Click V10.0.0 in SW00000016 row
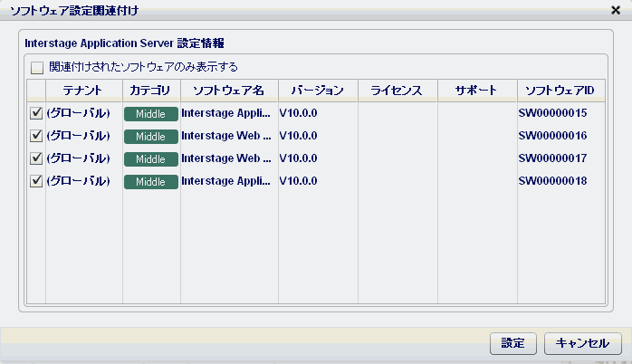Viewport: 632px width, 364px height. [x=298, y=136]
